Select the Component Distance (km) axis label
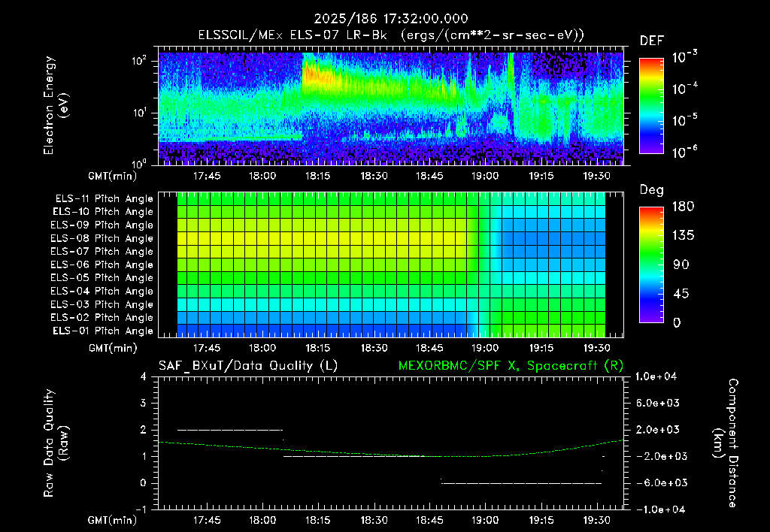 (726, 443)
